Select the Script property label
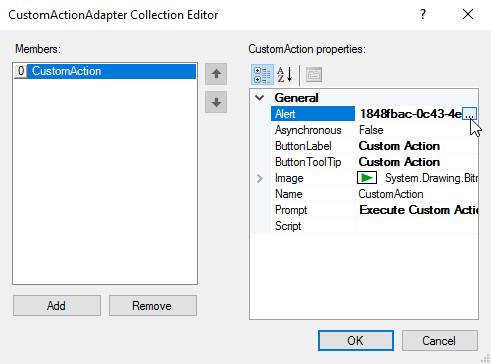 313,226
